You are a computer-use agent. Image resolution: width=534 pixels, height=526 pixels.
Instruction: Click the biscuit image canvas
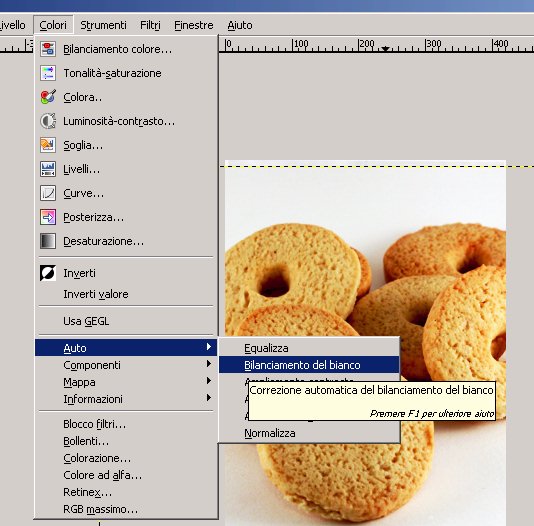[365, 343]
